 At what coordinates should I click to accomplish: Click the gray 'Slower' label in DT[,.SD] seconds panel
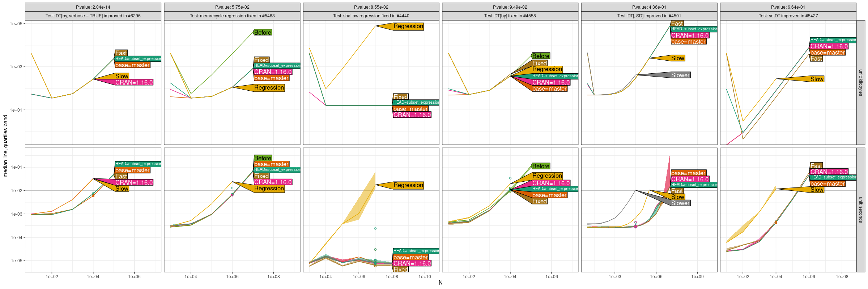pyautogui.click(x=680, y=203)
